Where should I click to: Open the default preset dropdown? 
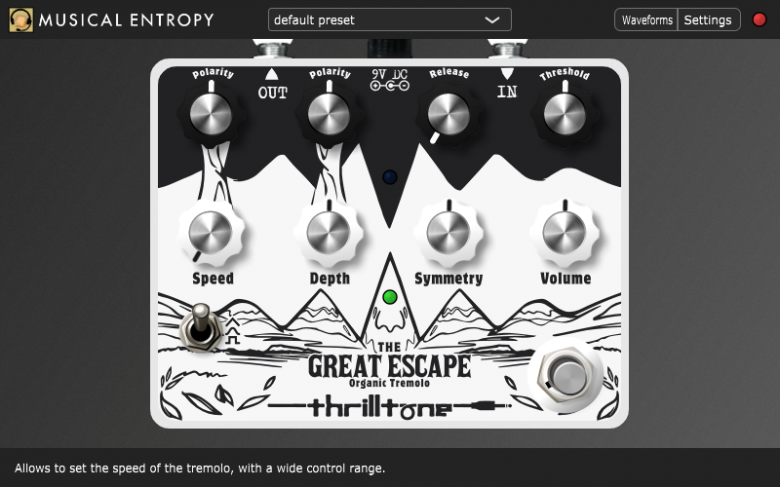[x=390, y=20]
